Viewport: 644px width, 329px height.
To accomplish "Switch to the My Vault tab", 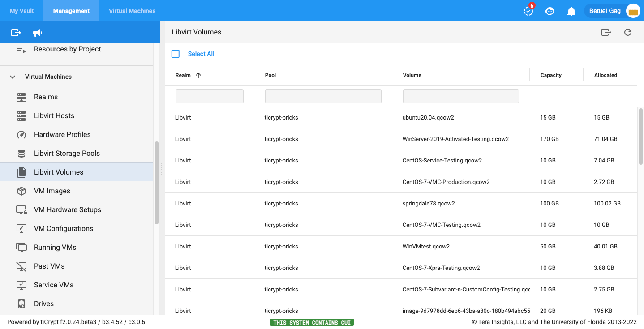I will coord(21,11).
